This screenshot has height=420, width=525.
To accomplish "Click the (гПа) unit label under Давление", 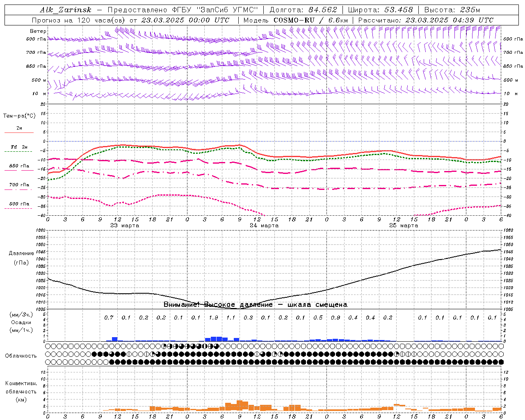I will coord(21,263).
